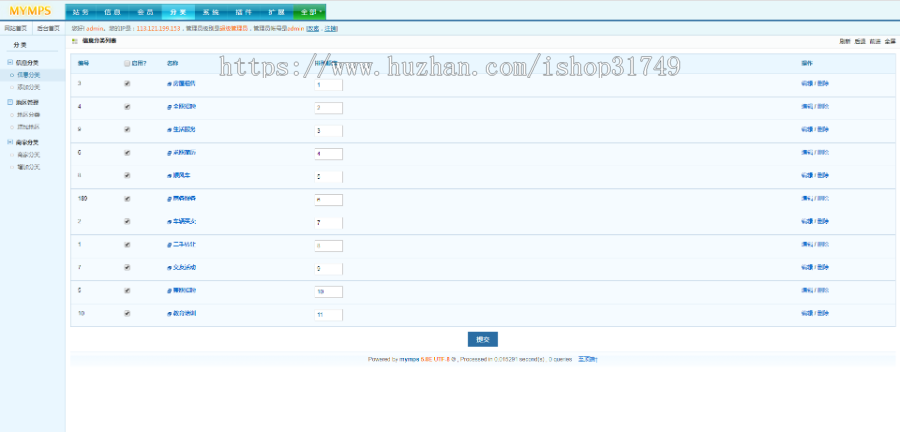Open the 扩展 top menu tab

point(277,12)
